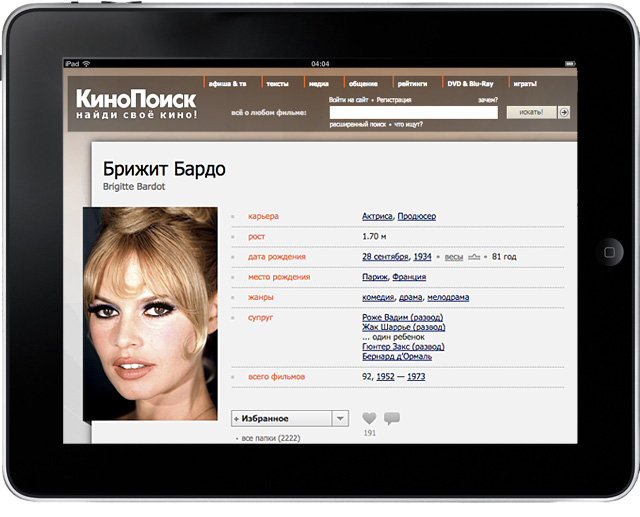The width and height of the screenshot is (640, 517).
Task: Click the arrow icon beside the search button
Action: click(564, 112)
